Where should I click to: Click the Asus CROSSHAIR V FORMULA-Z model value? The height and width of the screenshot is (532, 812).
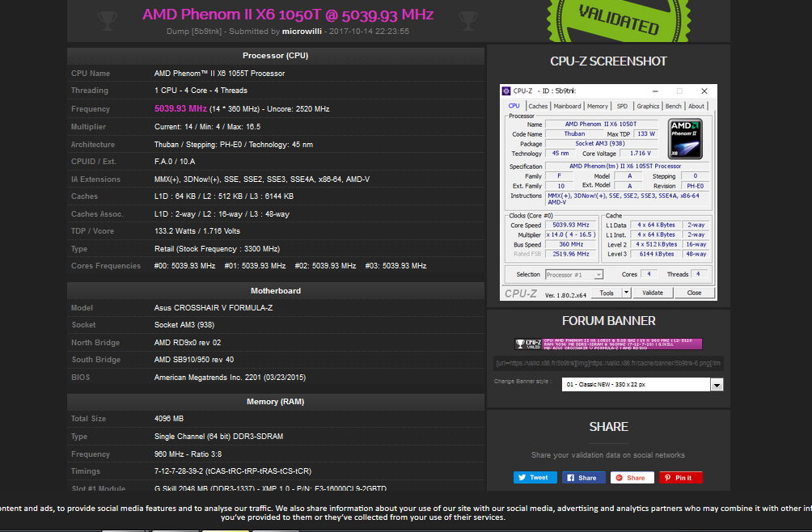[214, 308]
